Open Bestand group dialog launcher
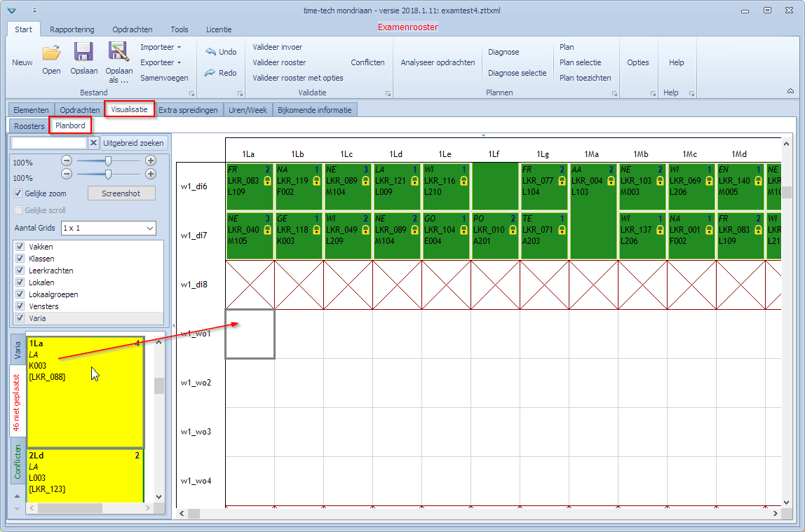The height and width of the screenshot is (532, 805). point(192,93)
